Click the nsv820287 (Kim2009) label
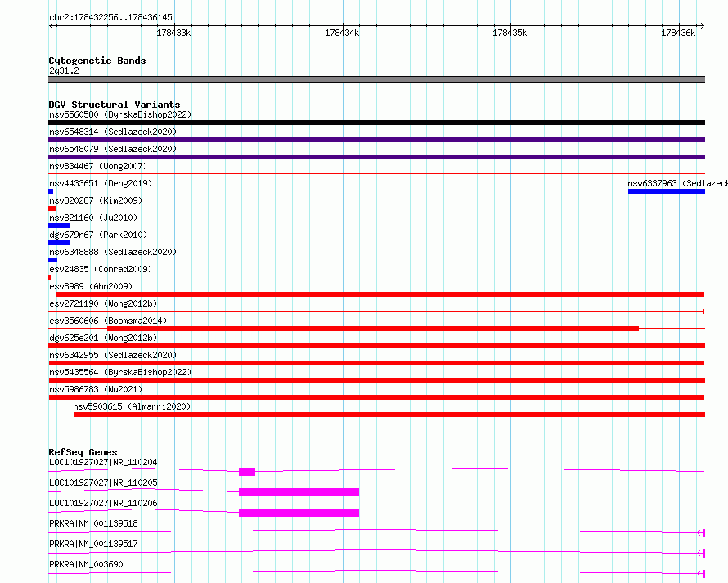 96,200
